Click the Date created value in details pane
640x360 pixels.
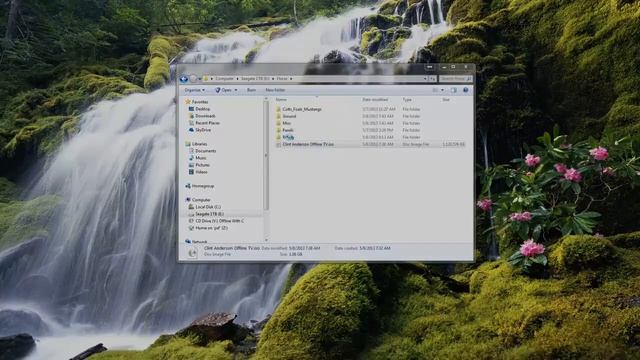375,248
